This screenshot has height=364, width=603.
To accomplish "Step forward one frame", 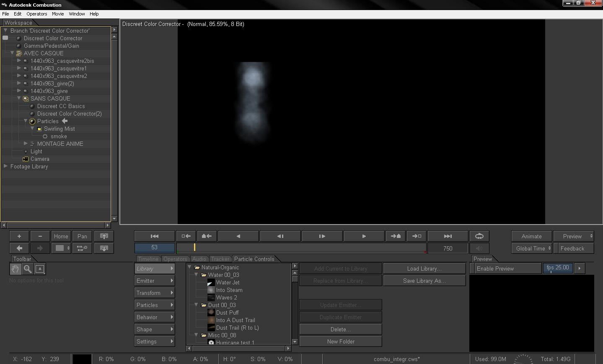I will pos(322,236).
